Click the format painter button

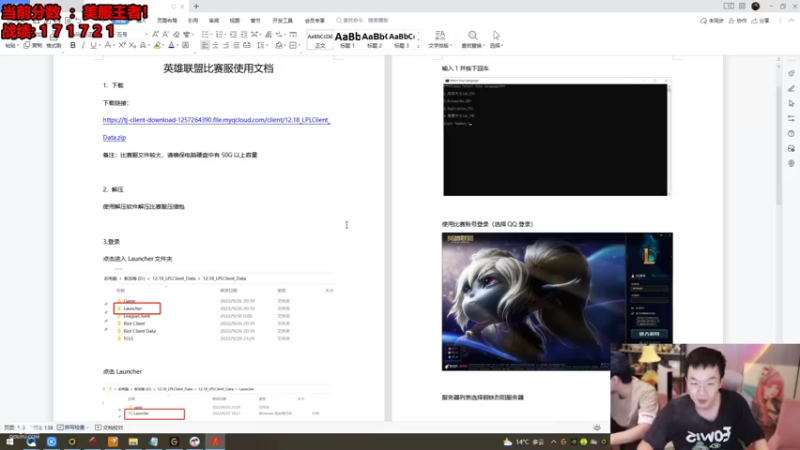pos(54,45)
